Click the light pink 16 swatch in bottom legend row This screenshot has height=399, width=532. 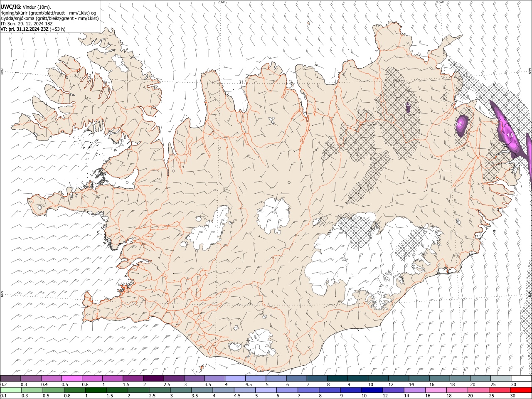point(436,390)
